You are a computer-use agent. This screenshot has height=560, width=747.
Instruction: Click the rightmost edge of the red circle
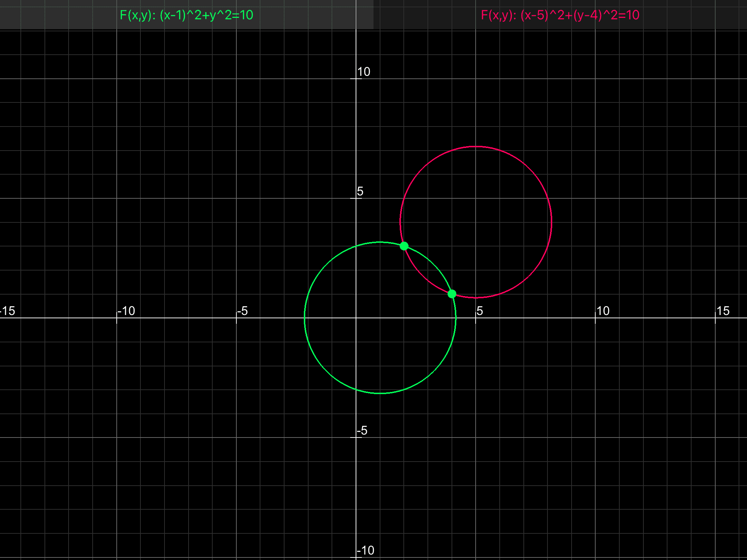(x=551, y=222)
